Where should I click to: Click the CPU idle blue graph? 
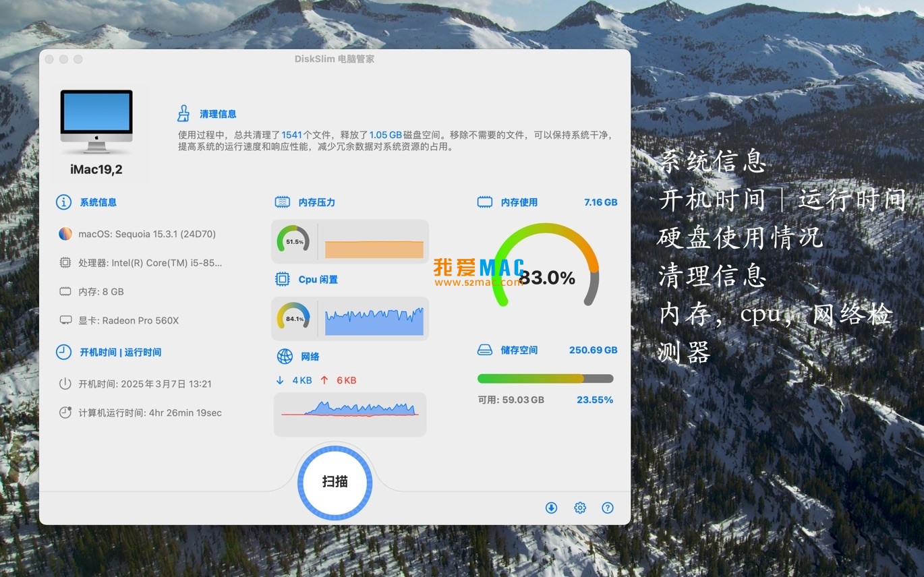pos(374,322)
